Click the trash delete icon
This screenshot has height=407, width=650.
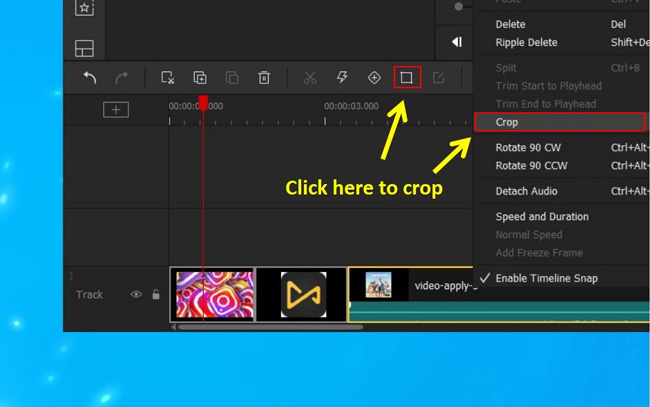click(264, 78)
